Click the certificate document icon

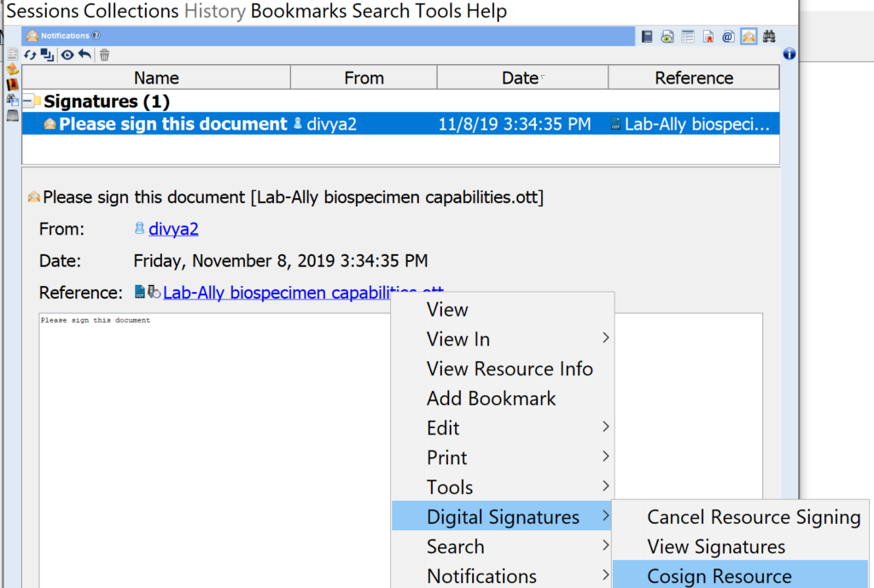point(708,36)
